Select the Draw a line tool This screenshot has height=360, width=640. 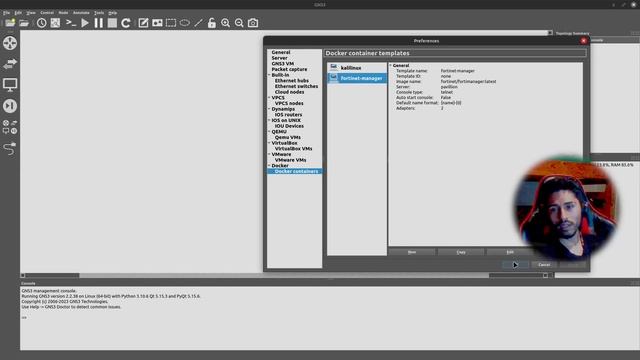point(198,23)
